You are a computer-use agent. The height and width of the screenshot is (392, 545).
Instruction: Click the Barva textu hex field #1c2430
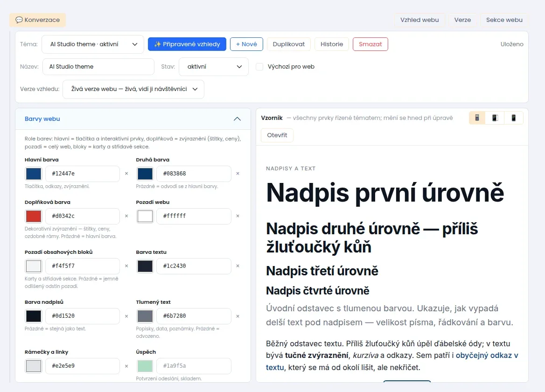pos(194,266)
